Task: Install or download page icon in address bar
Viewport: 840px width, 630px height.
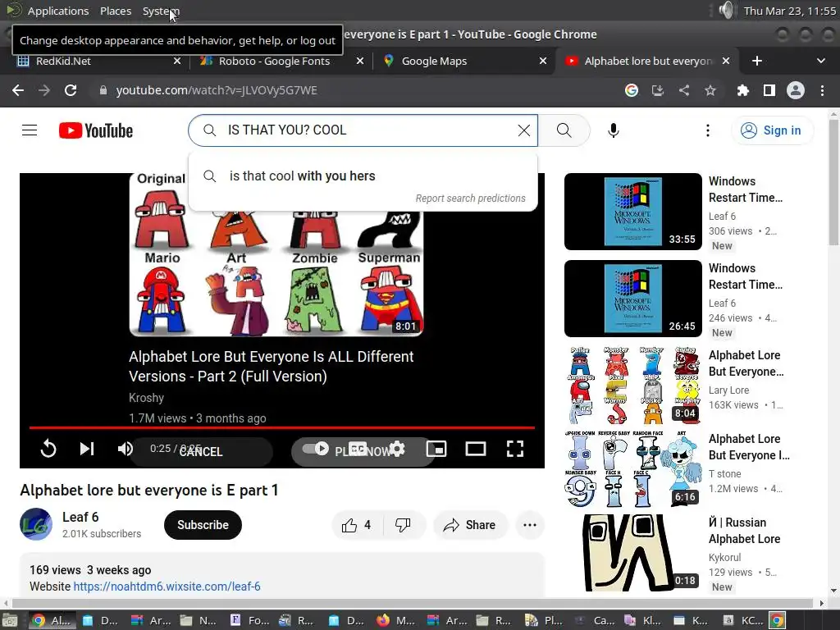Action: click(x=657, y=90)
